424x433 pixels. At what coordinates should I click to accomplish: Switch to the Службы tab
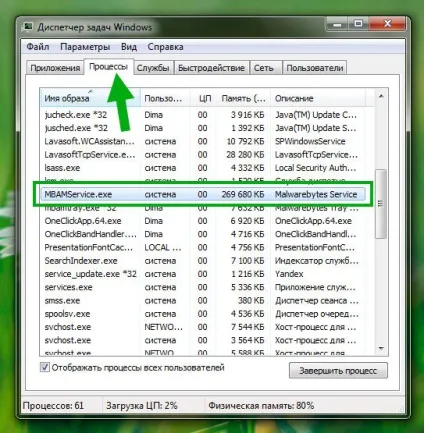(x=153, y=68)
